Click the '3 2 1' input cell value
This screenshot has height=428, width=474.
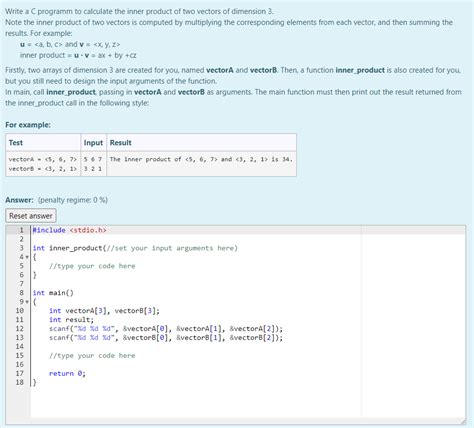click(x=93, y=169)
